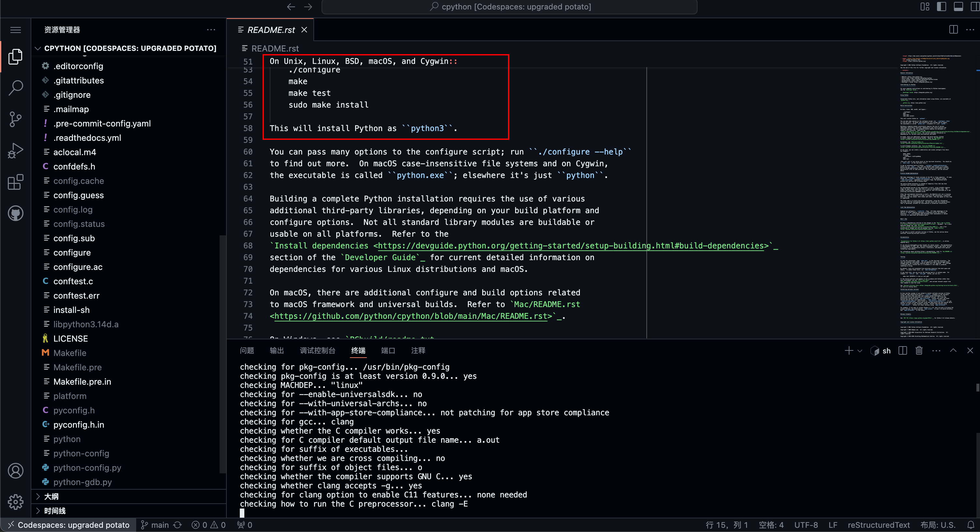Click the reStructuredText language mode button

tap(878, 525)
